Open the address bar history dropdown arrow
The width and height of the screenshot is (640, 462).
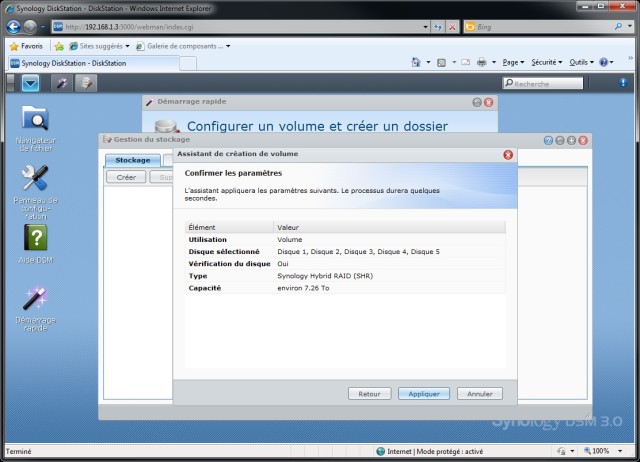pyautogui.click(x=425, y=27)
